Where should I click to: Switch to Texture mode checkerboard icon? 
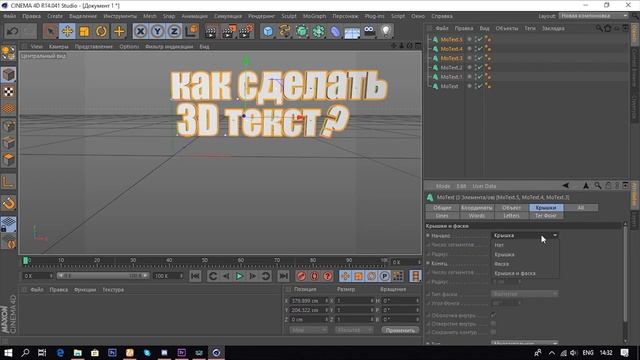[9, 92]
